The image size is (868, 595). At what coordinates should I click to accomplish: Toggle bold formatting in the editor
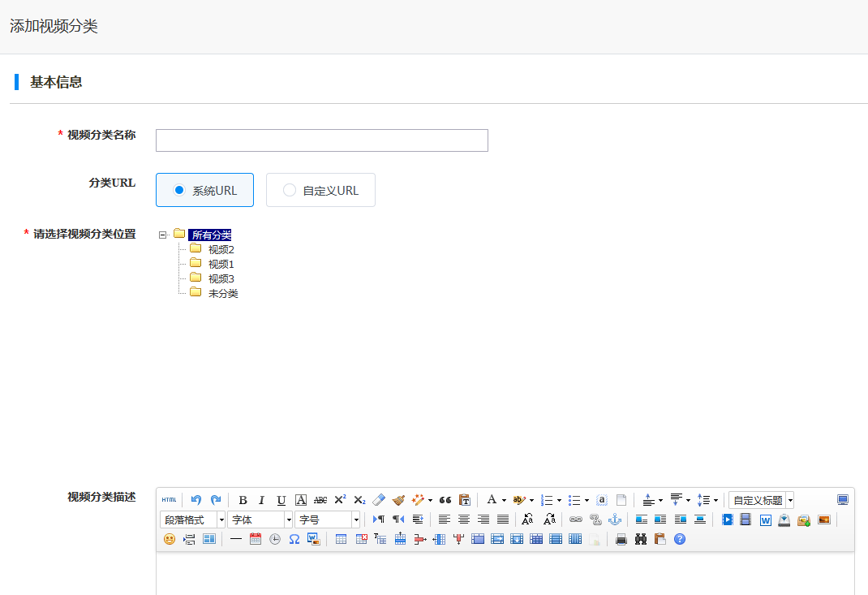tap(243, 500)
